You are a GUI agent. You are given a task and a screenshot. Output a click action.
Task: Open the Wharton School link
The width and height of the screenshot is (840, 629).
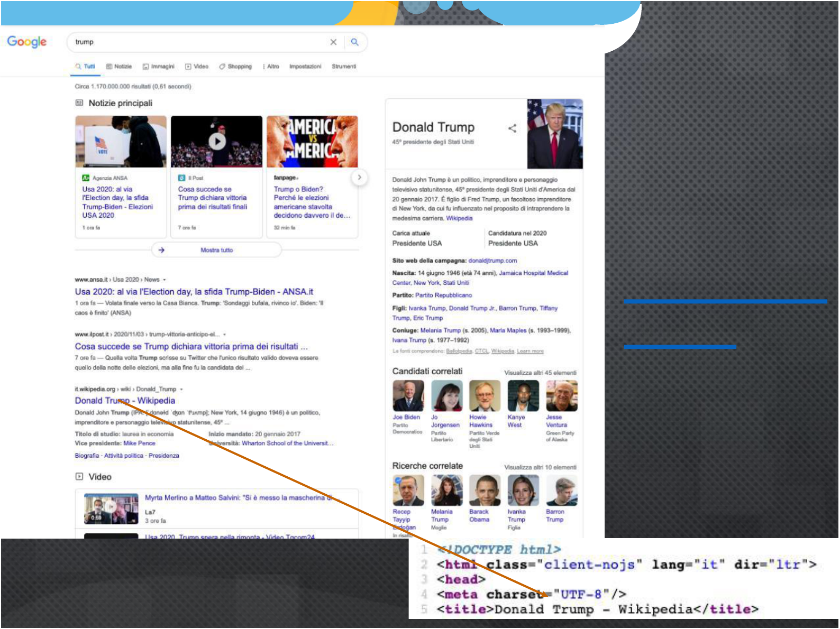287,443
